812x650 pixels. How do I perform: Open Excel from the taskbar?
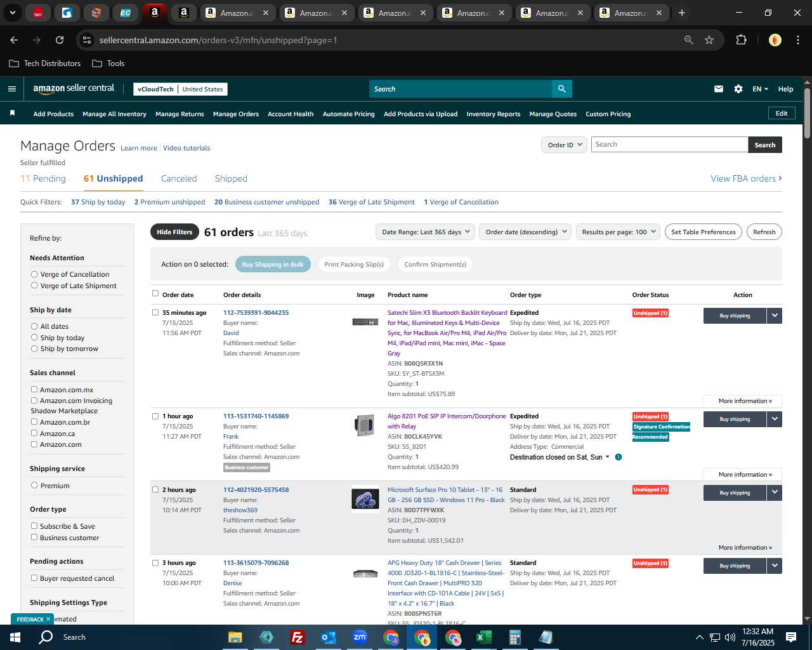tap(484, 637)
